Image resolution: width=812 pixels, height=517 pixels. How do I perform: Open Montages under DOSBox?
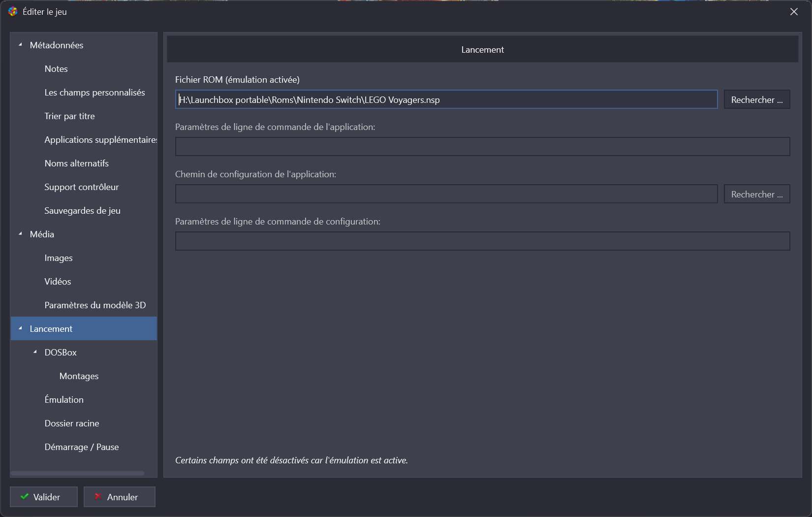[x=79, y=376]
